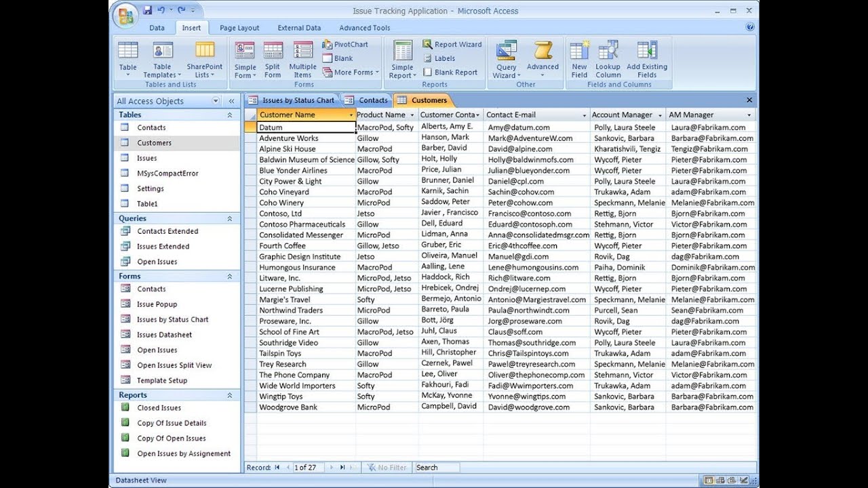The image size is (868, 488).
Task: Go to next record navigation button
Action: click(331, 468)
